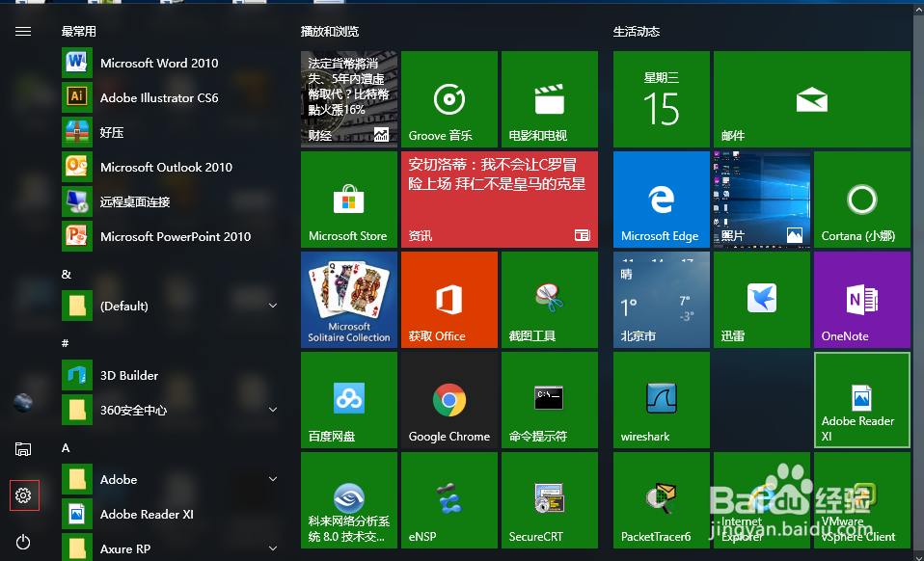Screen dimensions: 924x561
Task: Open the 获取 Office tile
Action: (449, 299)
